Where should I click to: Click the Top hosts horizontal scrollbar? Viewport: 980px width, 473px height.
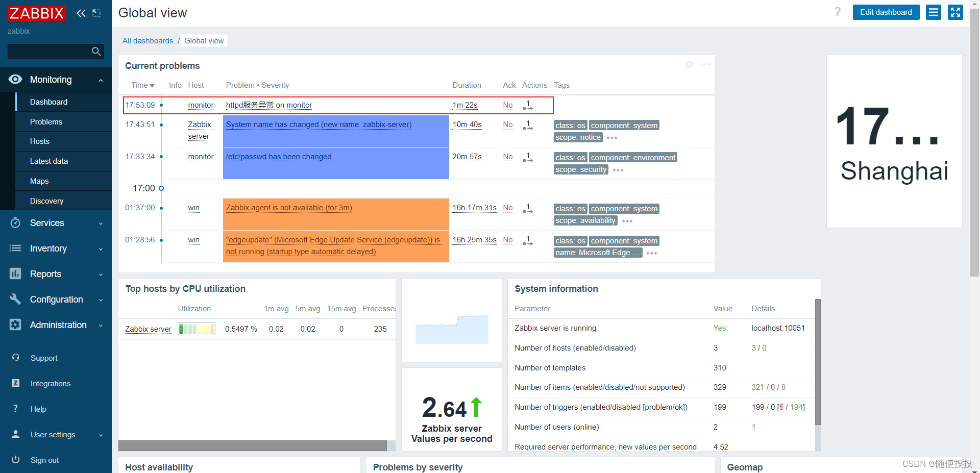point(253,445)
